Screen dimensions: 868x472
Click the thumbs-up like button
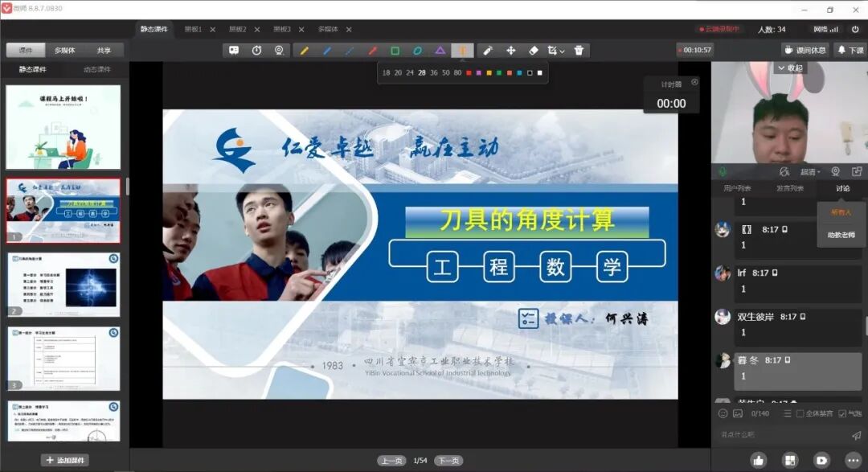click(x=759, y=460)
